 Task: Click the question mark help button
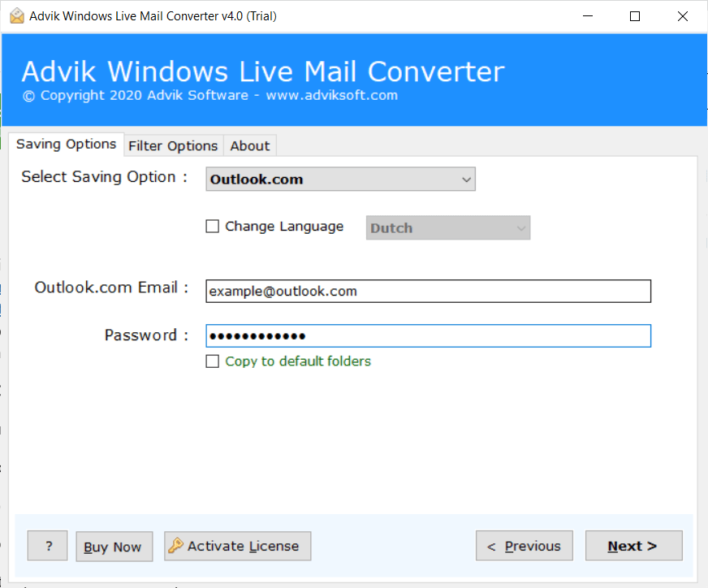click(47, 546)
